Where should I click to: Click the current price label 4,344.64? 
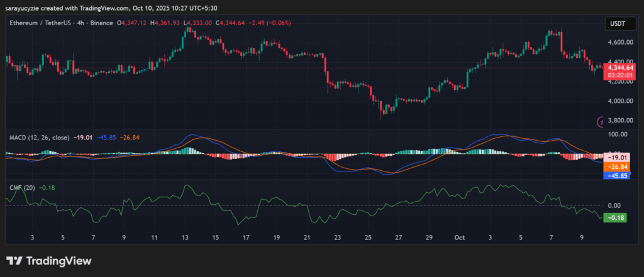[620, 66]
